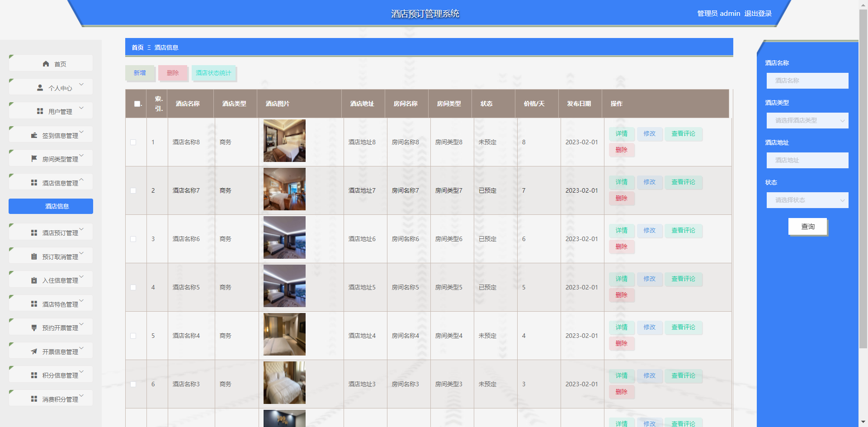Click the grid icon beside 消费积分管理
Viewport: 868px width, 427px height.
34,399
